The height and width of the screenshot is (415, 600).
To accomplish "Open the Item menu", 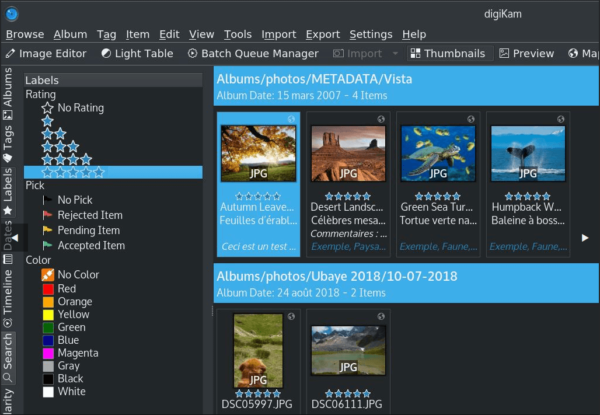I will (137, 34).
